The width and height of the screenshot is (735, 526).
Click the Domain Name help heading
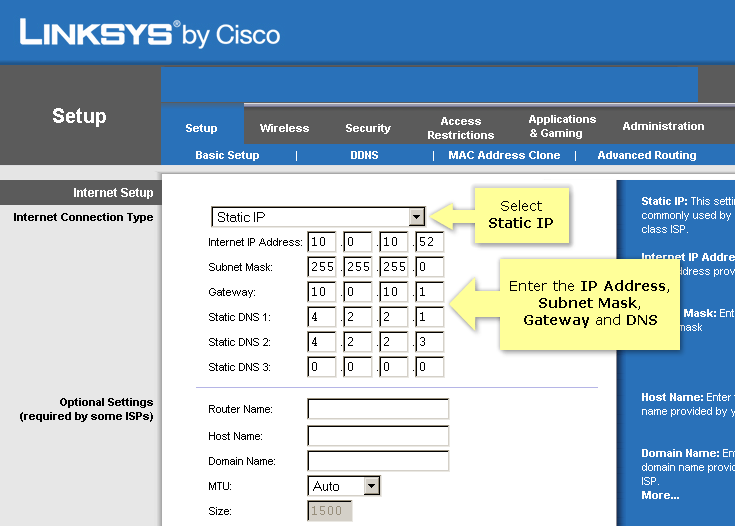coord(680,453)
